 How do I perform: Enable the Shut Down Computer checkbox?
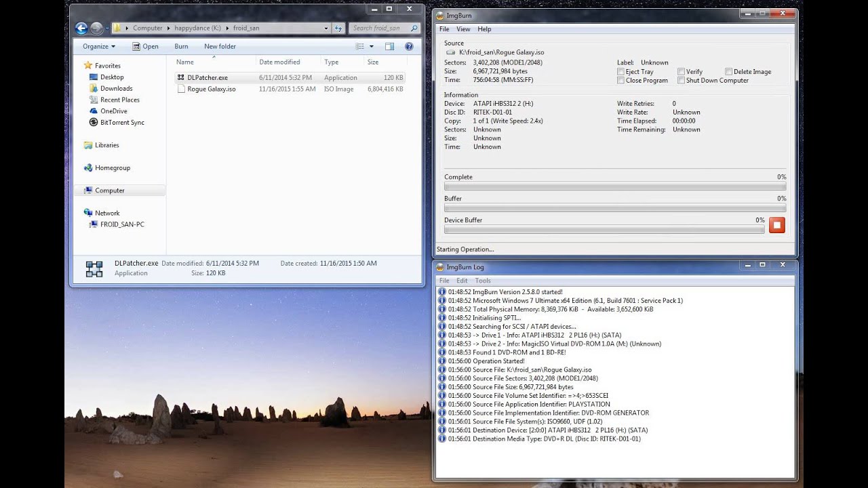[681, 81]
